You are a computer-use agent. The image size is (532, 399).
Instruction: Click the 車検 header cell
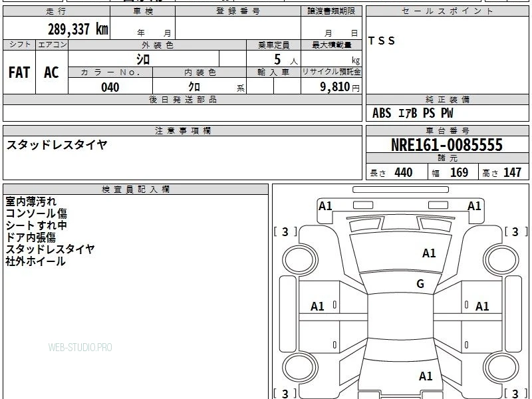point(143,11)
